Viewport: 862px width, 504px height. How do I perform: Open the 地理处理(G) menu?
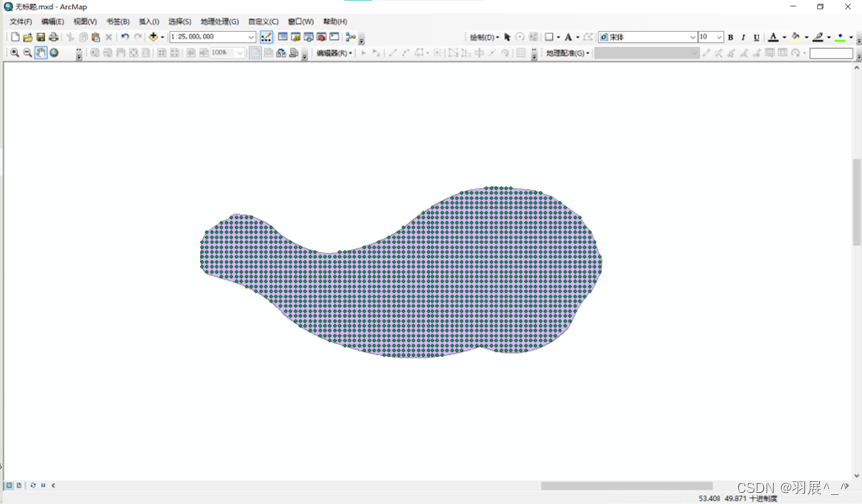click(219, 22)
